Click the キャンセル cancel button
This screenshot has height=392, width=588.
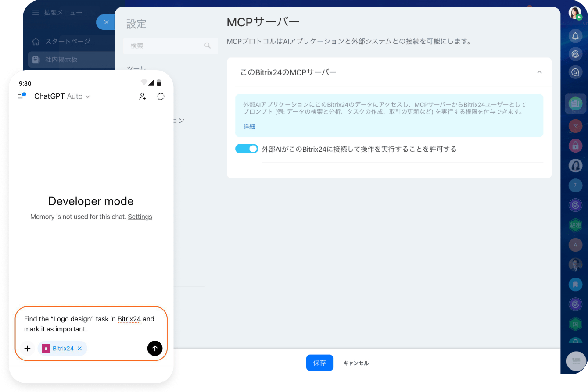(x=356, y=363)
